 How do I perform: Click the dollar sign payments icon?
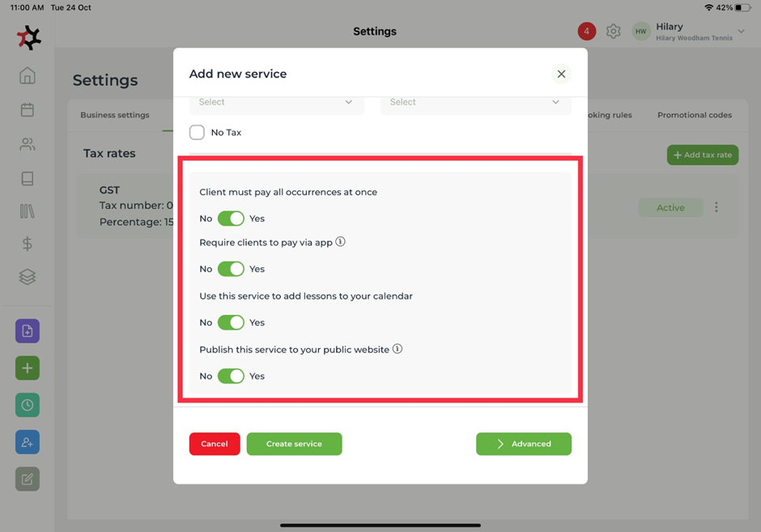[28, 244]
